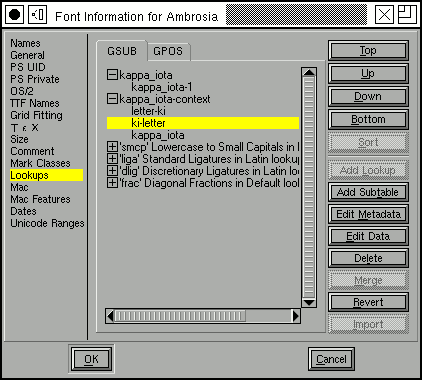The height and width of the screenshot is (380, 422).
Task: Select PS Private in the sidebar
Action: pyautogui.click(x=35, y=79)
